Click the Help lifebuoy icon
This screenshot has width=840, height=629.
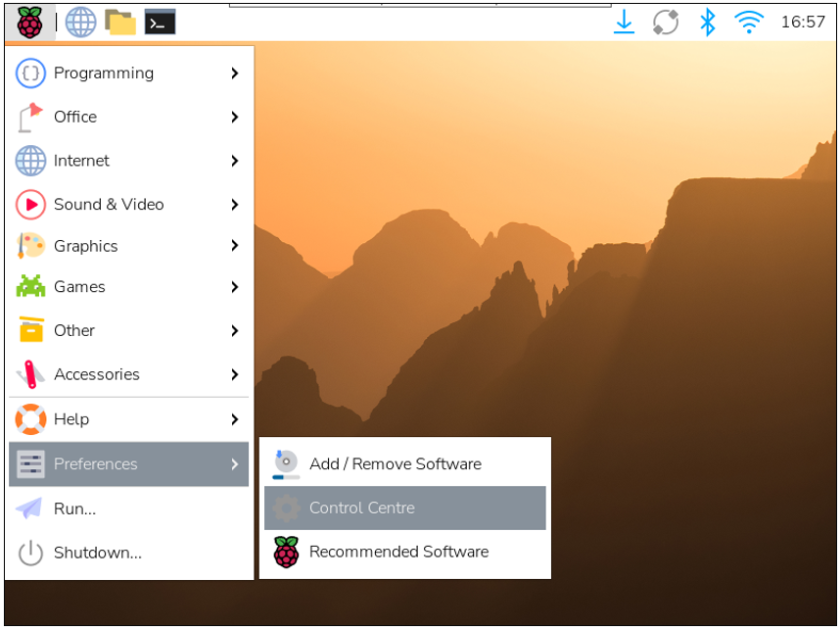coord(30,418)
